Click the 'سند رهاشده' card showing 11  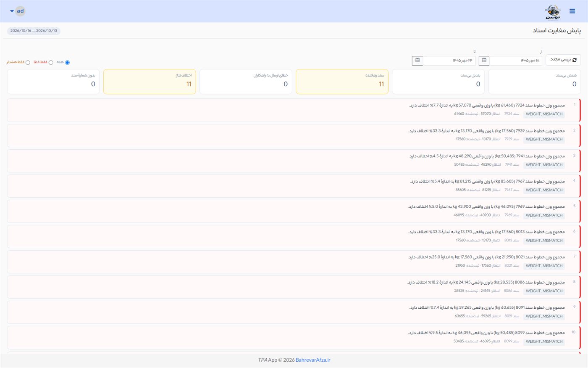click(342, 82)
